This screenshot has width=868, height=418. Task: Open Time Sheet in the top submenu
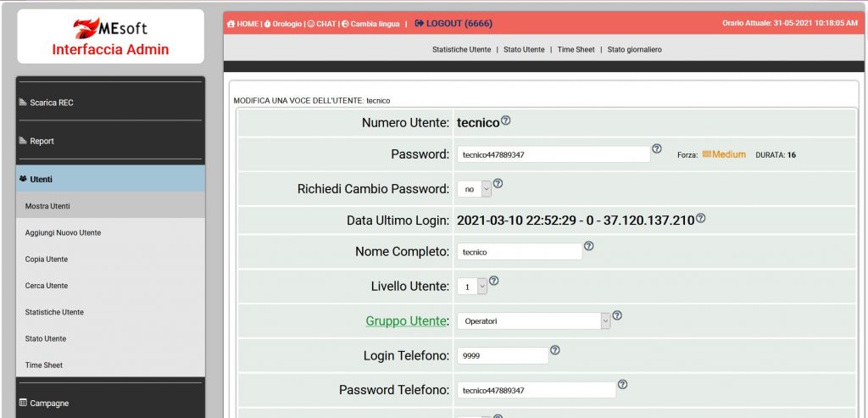[x=576, y=49]
